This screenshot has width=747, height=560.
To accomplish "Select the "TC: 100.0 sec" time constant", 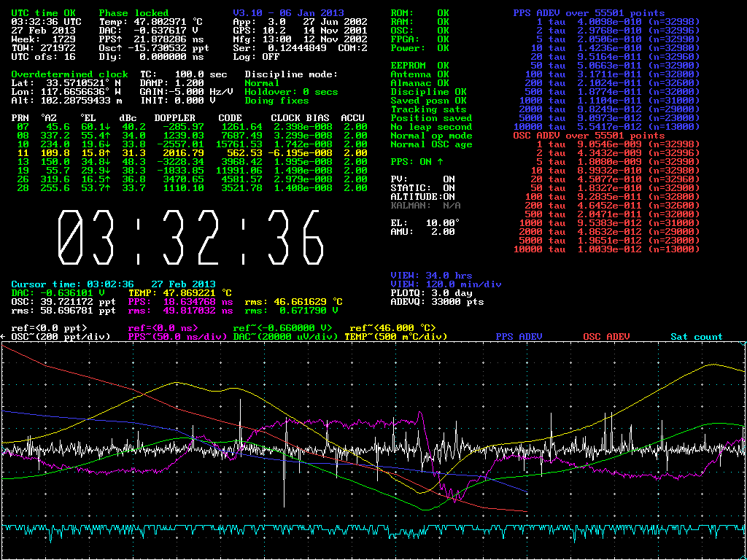I will tap(183, 74).
